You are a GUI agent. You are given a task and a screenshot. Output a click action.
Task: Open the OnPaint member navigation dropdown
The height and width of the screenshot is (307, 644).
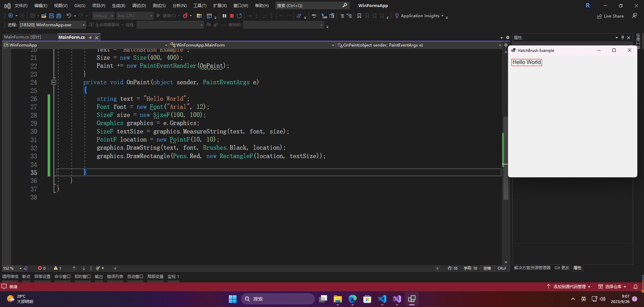tap(419, 45)
